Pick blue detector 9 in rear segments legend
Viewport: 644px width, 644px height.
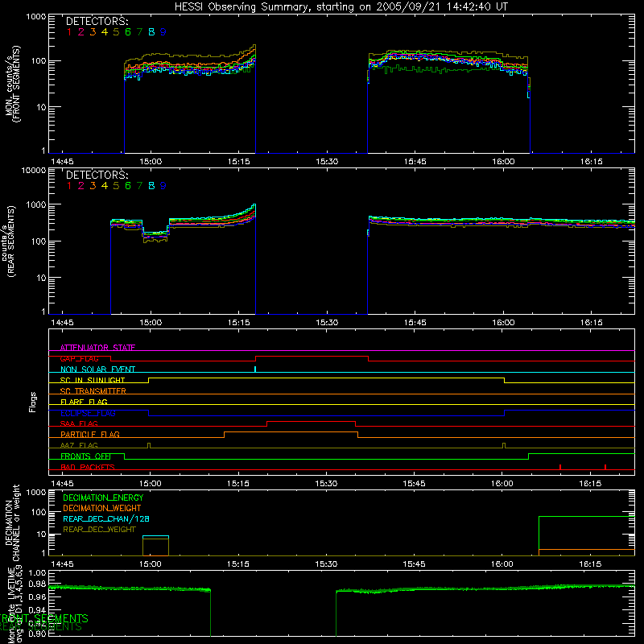pyautogui.click(x=163, y=186)
